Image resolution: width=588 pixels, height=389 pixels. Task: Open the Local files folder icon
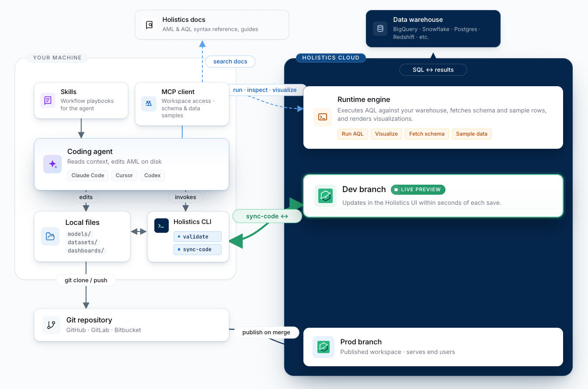click(x=50, y=236)
